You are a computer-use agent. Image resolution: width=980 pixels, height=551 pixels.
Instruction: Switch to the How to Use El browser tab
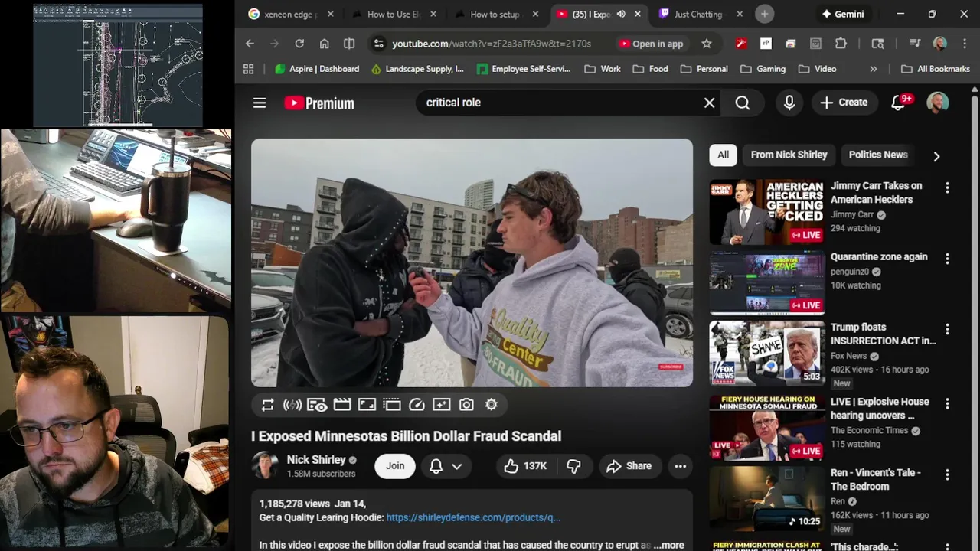[x=394, y=15]
